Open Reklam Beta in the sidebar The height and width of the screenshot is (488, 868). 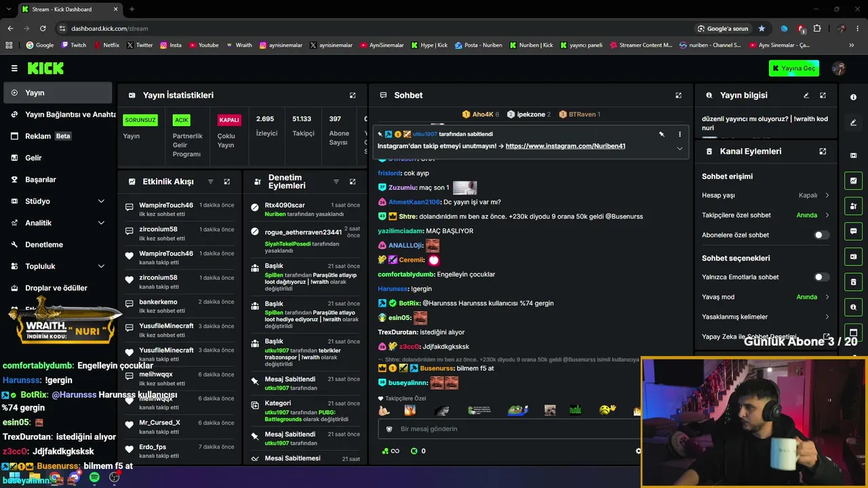[x=57, y=136]
